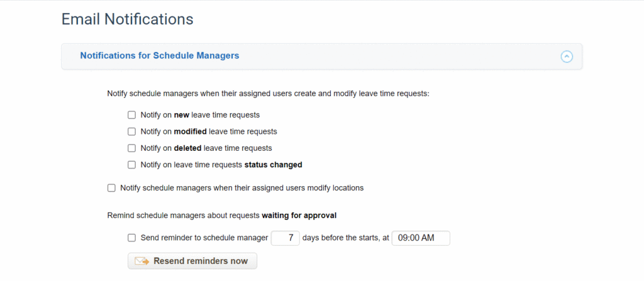Toggle notify on leave requests status changed

coord(131,165)
